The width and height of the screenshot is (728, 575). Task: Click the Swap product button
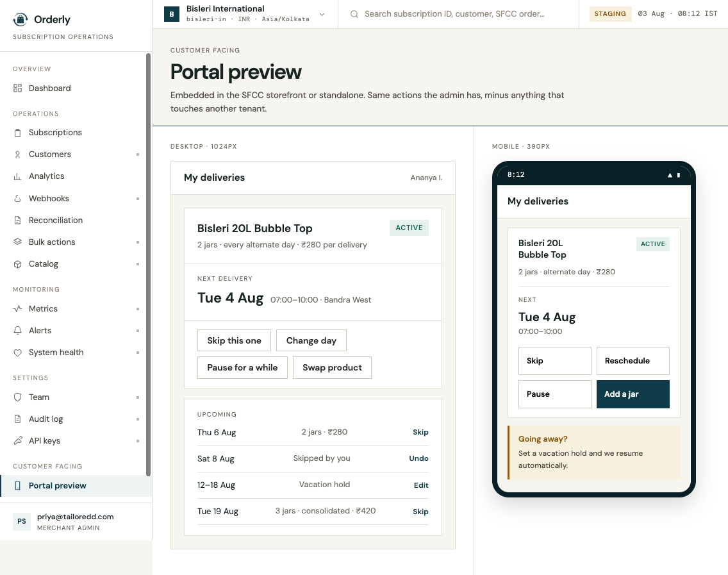click(332, 367)
